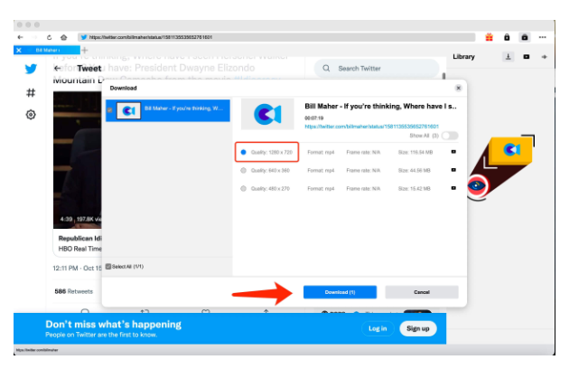Close the Download dialog

(x=458, y=88)
